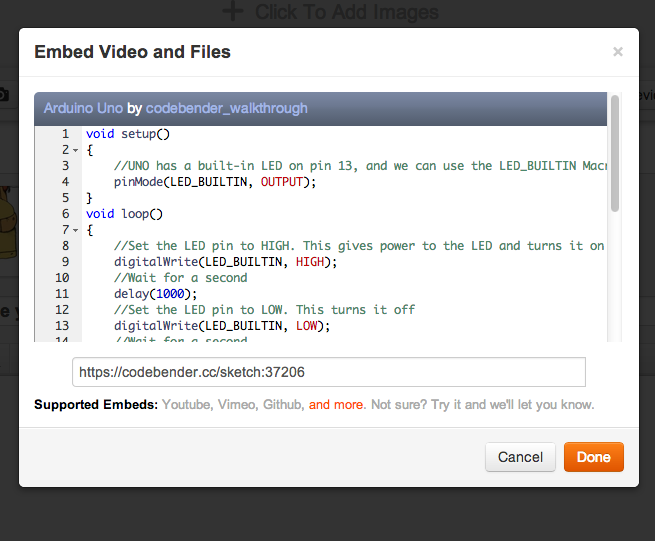
Task: Click the 'pinMode(LED_BUILTIN, OUTPUT);' line
Action: coord(215,182)
